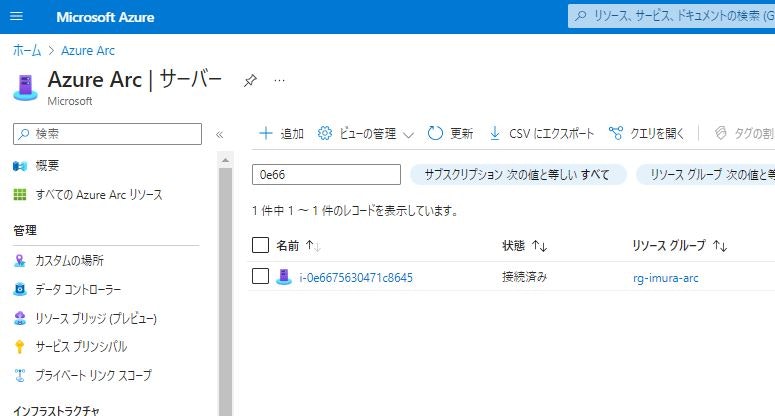The image size is (775, 416).
Task: Click the Microsoft Azure logo text
Action: 105,17
